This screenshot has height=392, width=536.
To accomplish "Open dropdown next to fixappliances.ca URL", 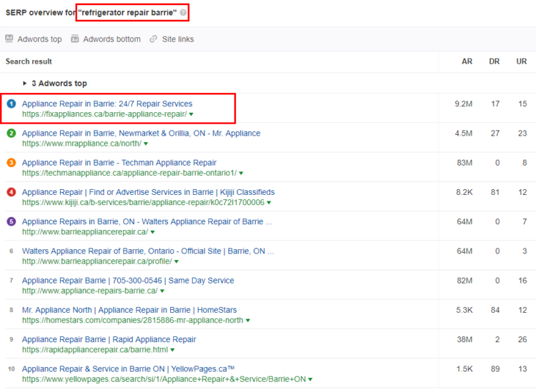I will click(191, 114).
